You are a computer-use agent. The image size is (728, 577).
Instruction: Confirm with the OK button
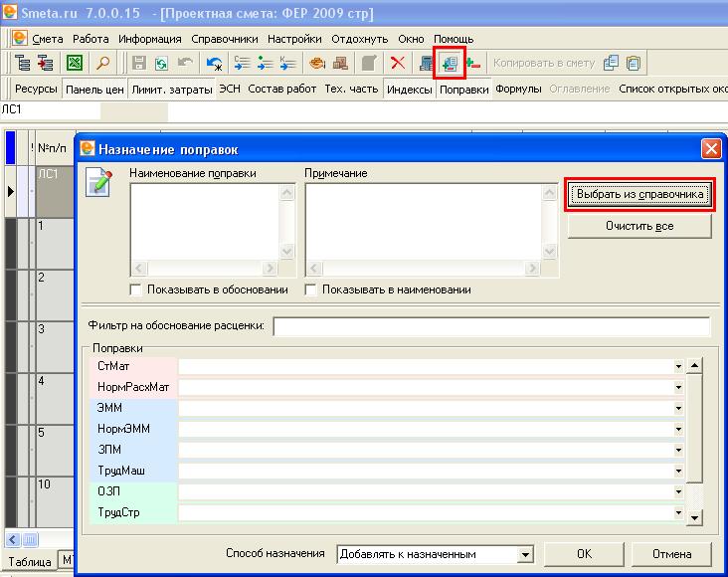click(x=584, y=554)
